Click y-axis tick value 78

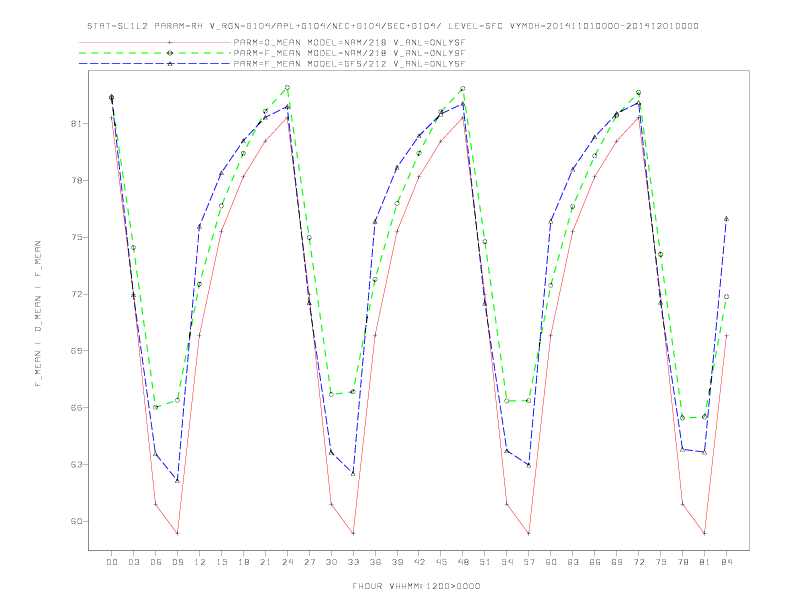point(76,180)
